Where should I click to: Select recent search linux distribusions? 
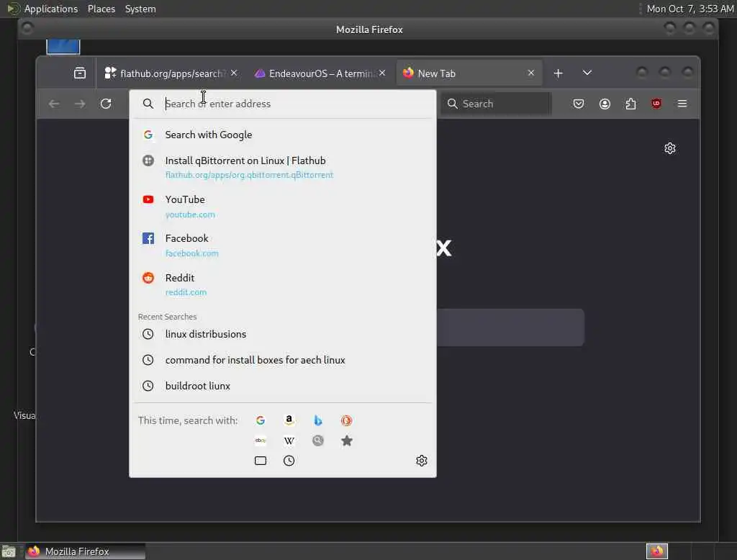pos(282,334)
